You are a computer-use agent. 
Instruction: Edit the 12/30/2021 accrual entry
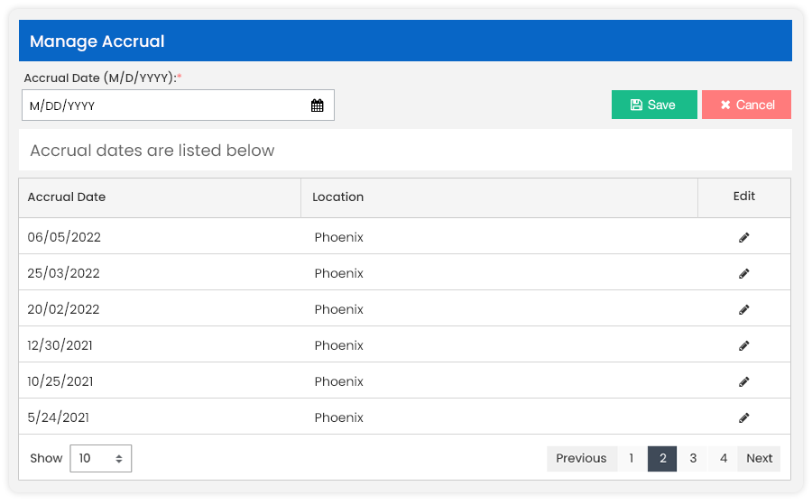click(x=743, y=345)
